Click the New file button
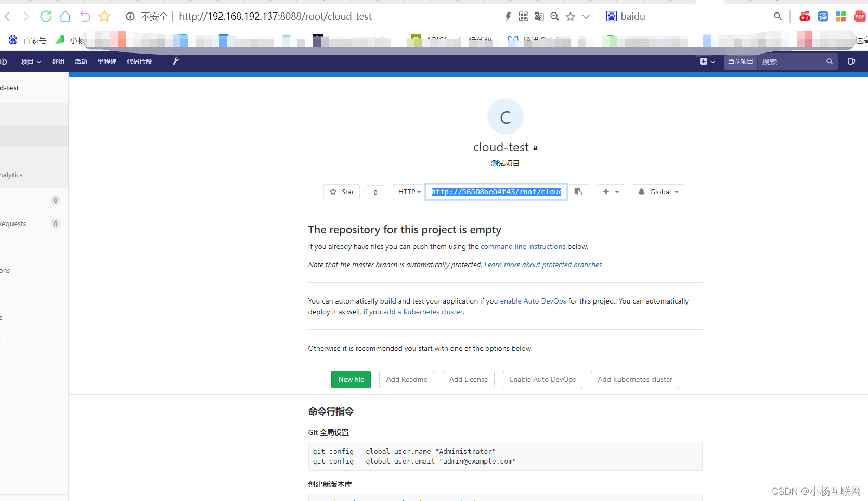The image size is (868, 501). point(351,379)
